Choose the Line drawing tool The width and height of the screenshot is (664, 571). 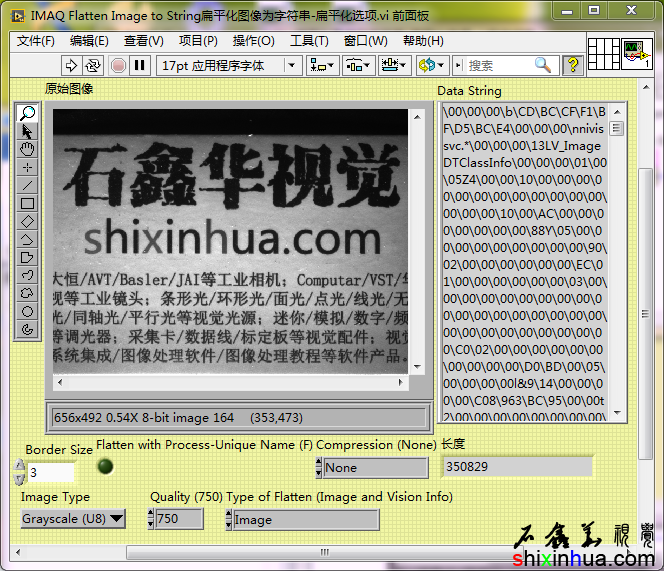click(28, 185)
